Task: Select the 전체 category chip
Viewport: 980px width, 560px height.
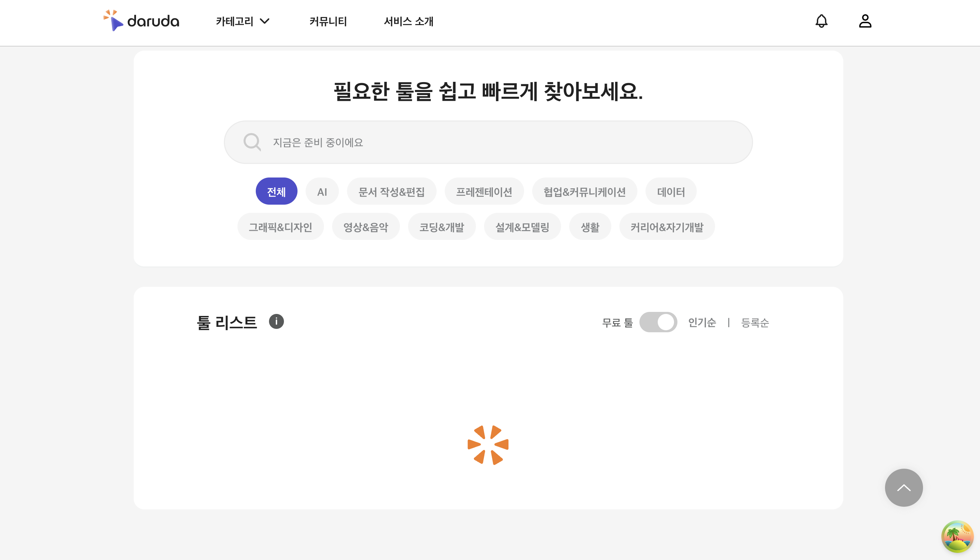Action: click(276, 191)
